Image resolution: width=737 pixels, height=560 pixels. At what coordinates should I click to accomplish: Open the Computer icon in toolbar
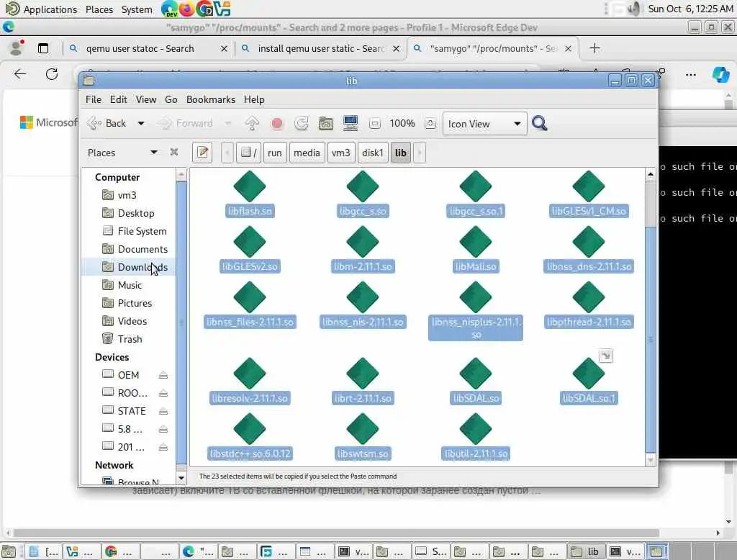tap(351, 123)
